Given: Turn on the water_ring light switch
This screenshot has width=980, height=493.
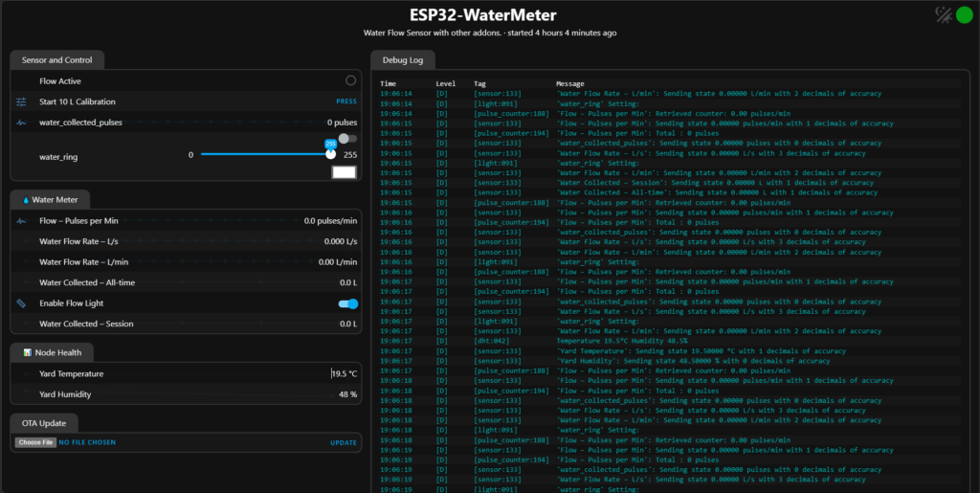Looking at the screenshot, I should [x=347, y=138].
